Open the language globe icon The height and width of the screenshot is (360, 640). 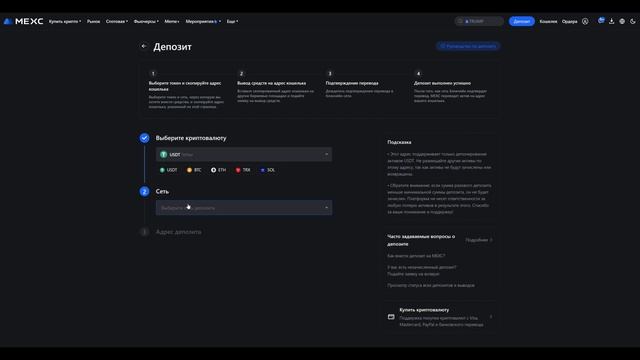tap(622, 21)
